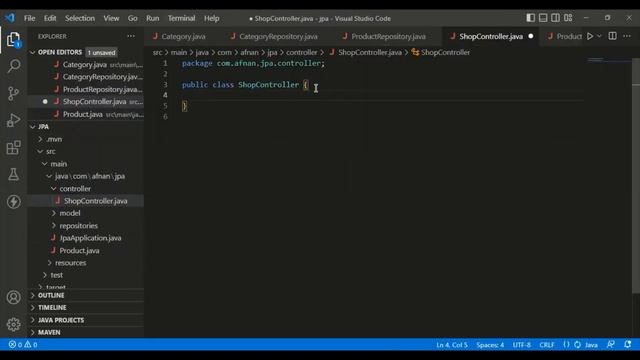Collapse the controller folder

coord(75,189)
